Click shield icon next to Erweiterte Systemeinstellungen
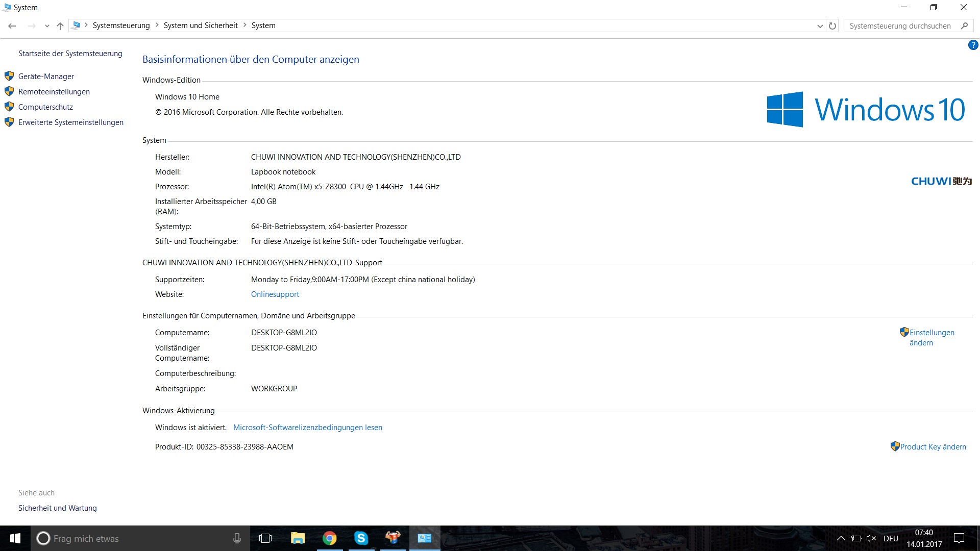This screenshot has height=551, width=980. click(9, 122)
